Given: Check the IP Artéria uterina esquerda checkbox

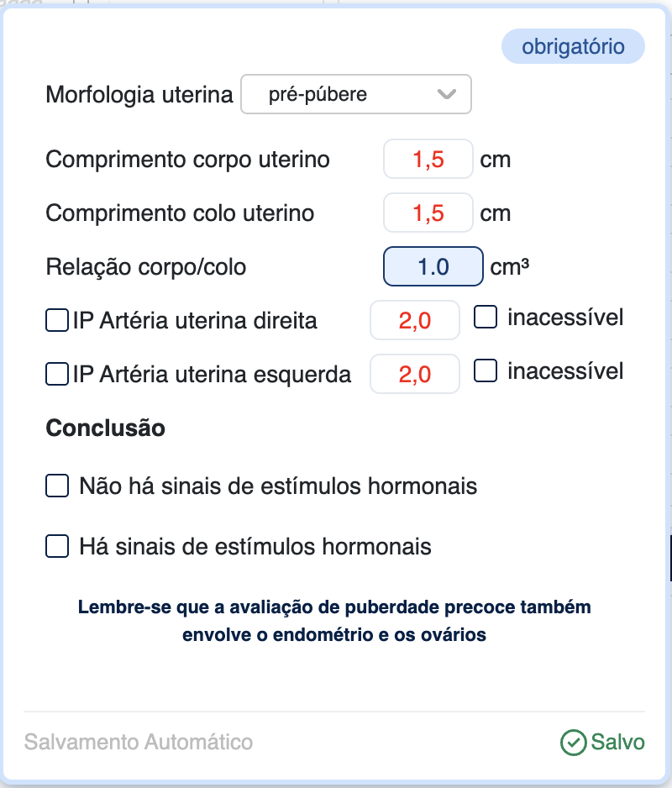Looking at the screenshot, I should tap(57, 374).
